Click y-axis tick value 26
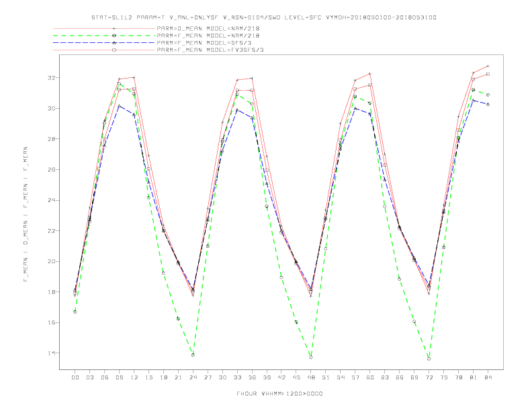The image size is (532, 411). [51, 169]
